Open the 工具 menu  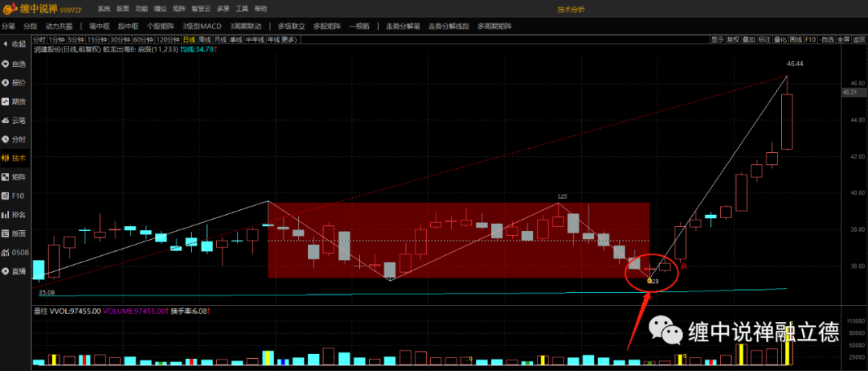point(242,10)
